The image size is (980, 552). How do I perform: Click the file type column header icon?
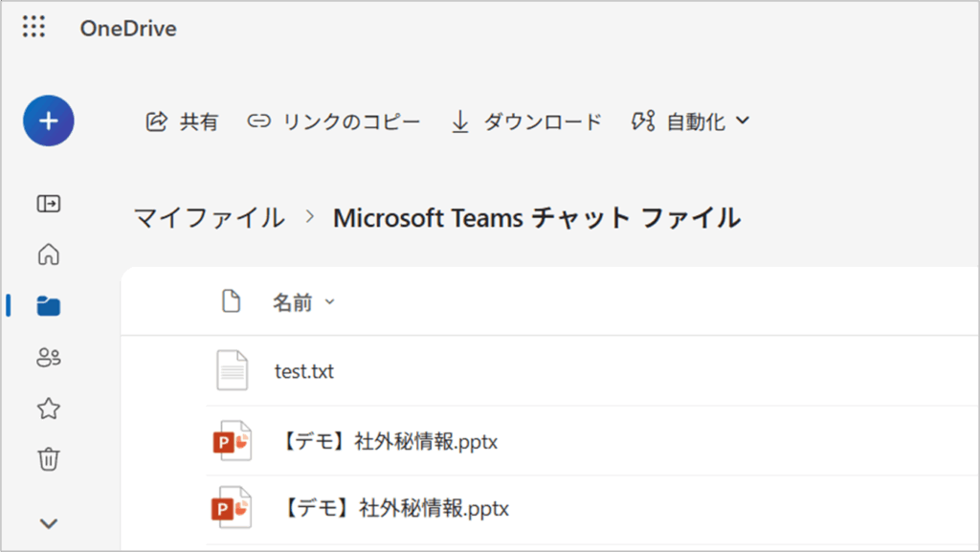(232, 301)
